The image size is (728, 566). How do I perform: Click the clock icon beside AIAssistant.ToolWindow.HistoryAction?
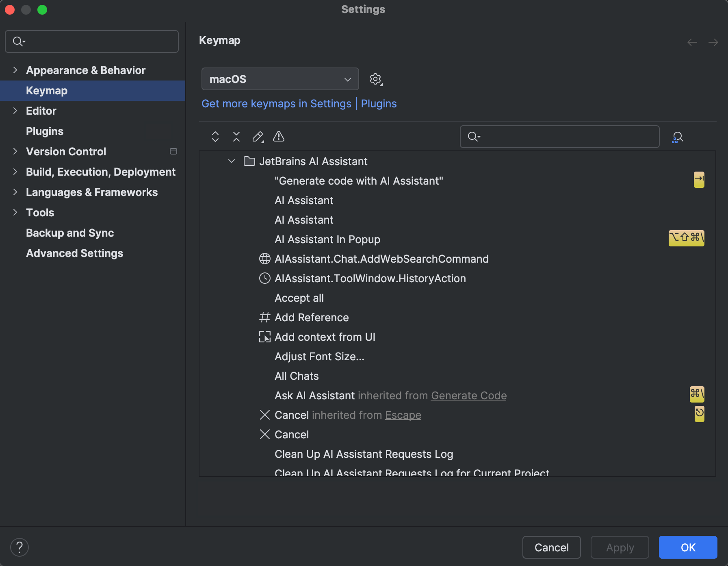coord(265,278)
